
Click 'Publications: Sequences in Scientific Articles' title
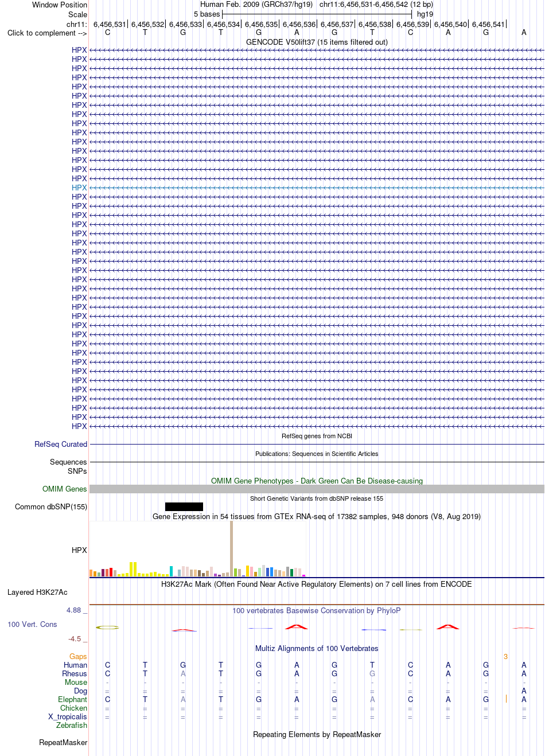click(x=317, y=454)
